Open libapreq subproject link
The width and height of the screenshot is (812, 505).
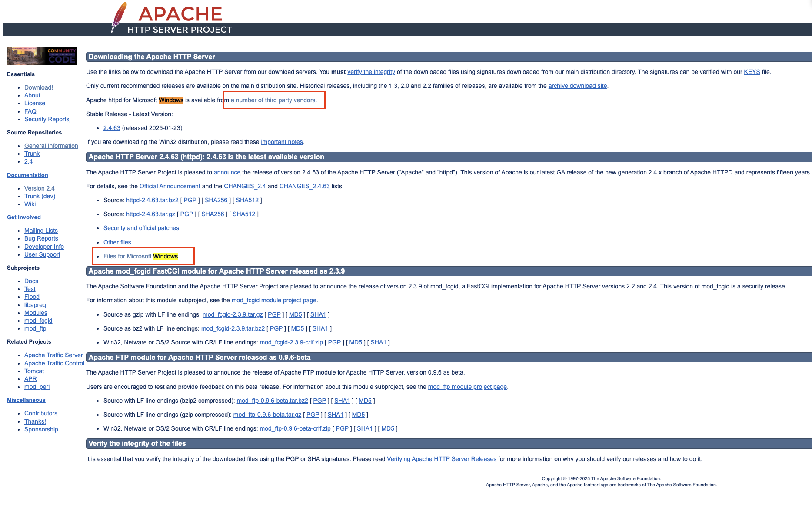(35, 305)
